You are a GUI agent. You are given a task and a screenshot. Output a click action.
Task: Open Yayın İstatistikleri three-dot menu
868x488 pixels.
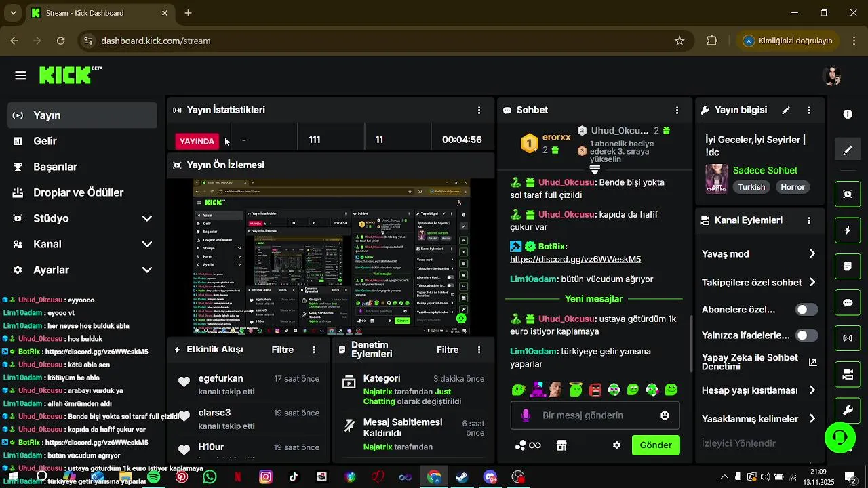click(479, 110)
